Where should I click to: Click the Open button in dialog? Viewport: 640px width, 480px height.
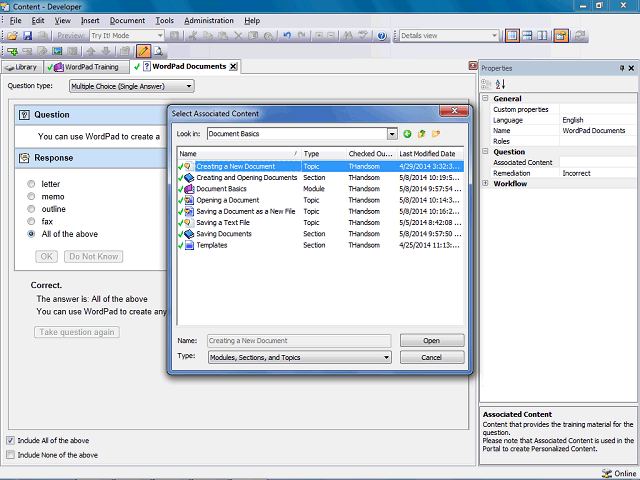[432, 340]
